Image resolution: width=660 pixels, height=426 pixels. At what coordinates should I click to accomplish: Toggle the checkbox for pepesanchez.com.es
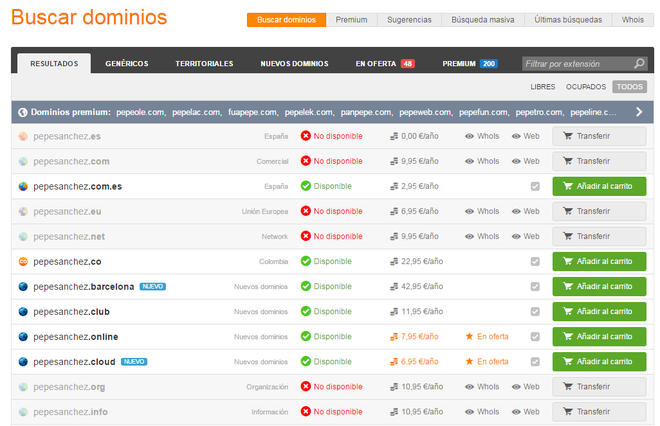click(x=535, y=186)
